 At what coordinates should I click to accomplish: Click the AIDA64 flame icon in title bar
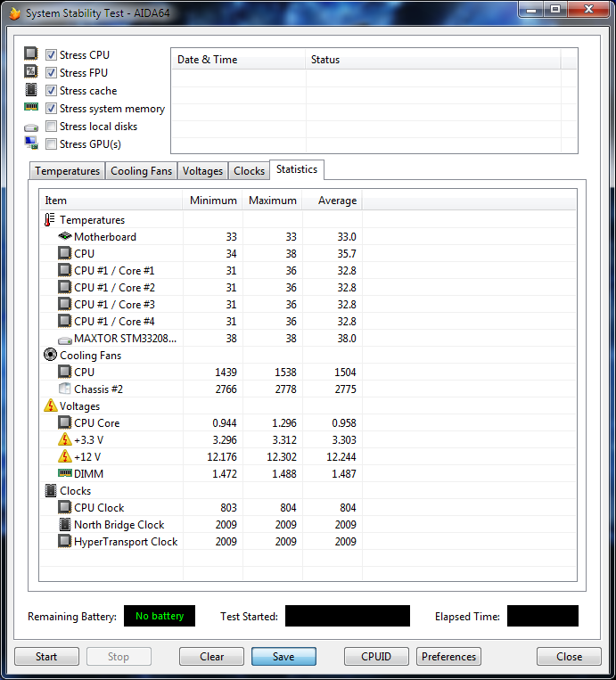coord(12,12)
